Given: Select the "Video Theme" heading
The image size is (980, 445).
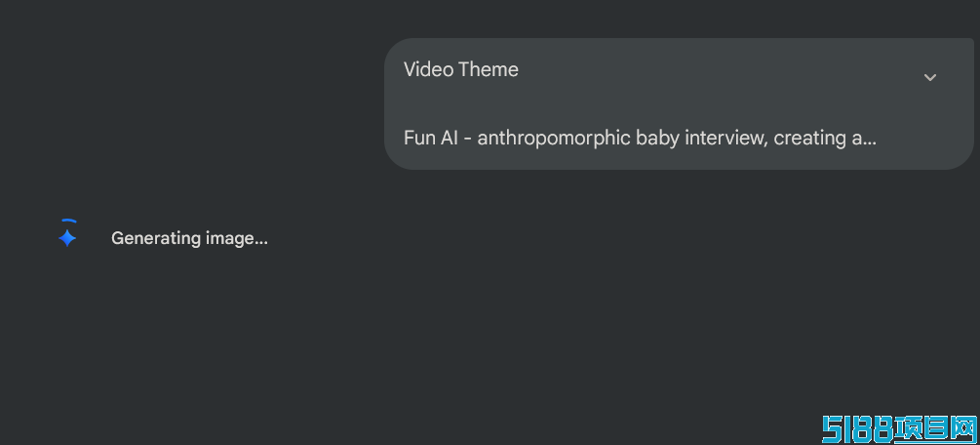Looking at the screenshot, I should (x=461, y=69).
